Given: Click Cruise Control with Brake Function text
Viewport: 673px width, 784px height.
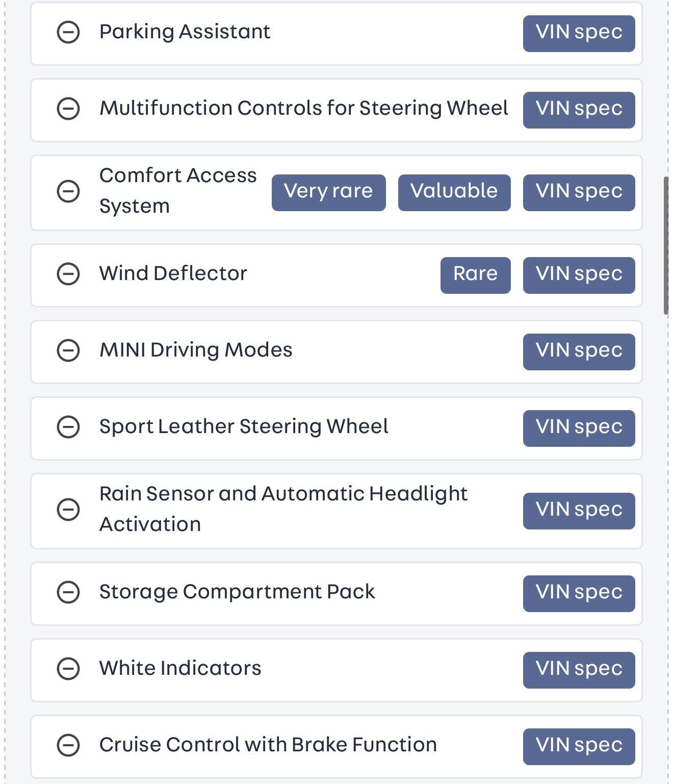Looking at the screenshot, I should click(268, 745).
